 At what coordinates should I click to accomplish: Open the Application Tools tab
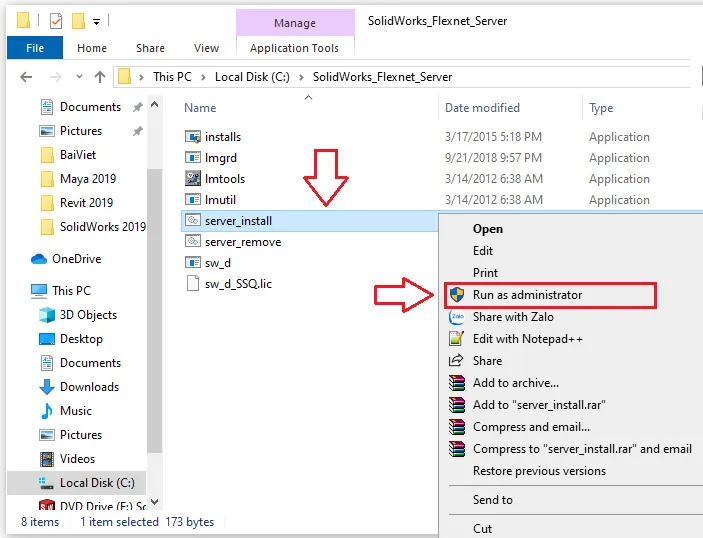(295, 48)
